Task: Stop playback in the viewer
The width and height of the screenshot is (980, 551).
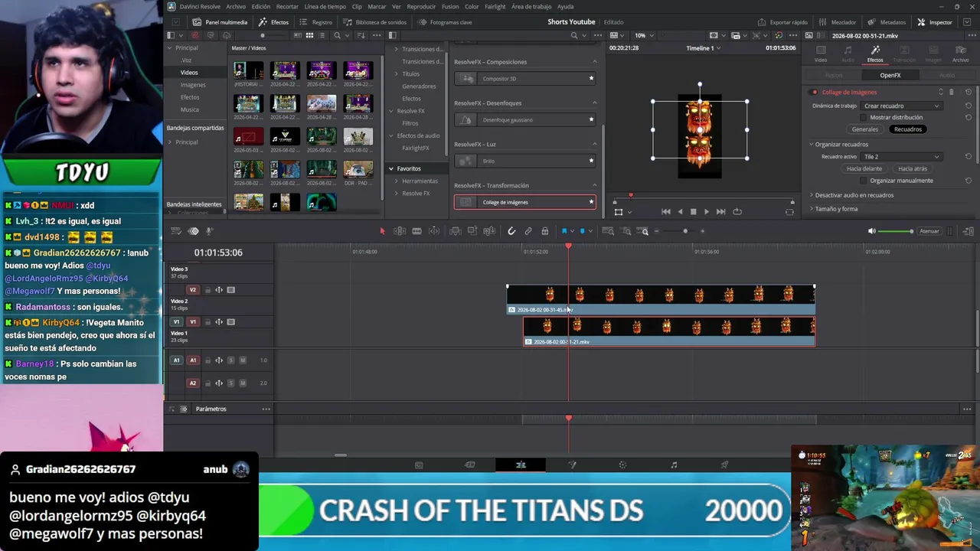Action: (694, 212)
